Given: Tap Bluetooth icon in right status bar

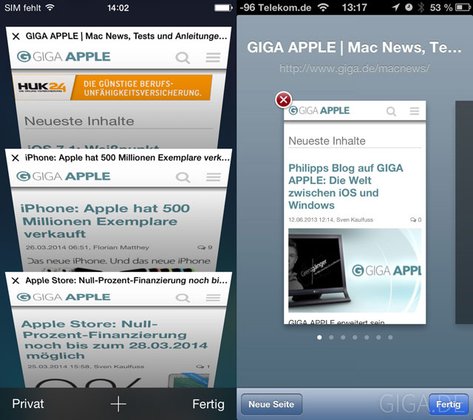Looking at the screenshot, I should click(421, 7).
